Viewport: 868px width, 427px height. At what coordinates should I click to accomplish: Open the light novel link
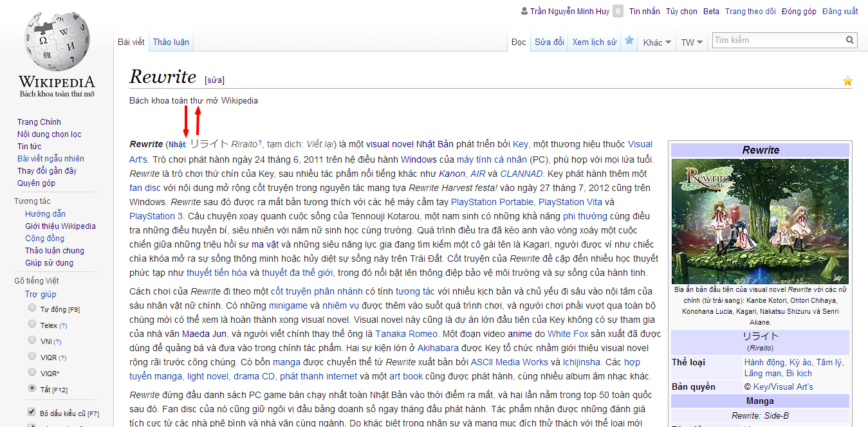point(208,376)
